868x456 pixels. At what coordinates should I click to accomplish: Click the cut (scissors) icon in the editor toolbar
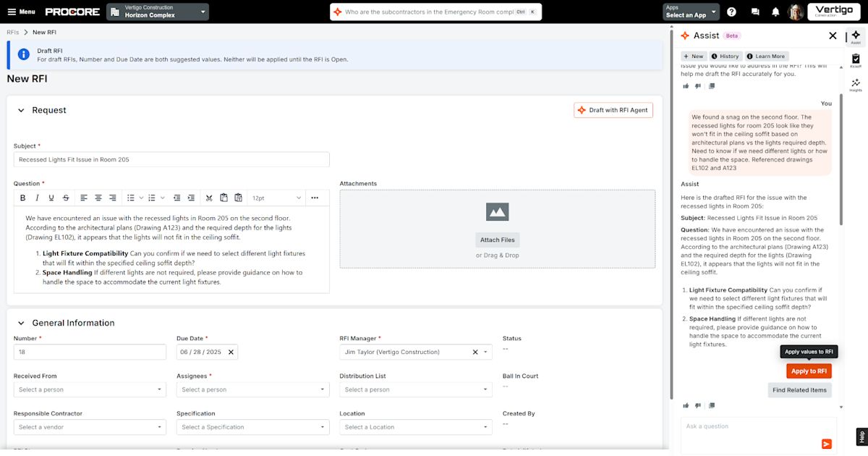pos(209,198)
